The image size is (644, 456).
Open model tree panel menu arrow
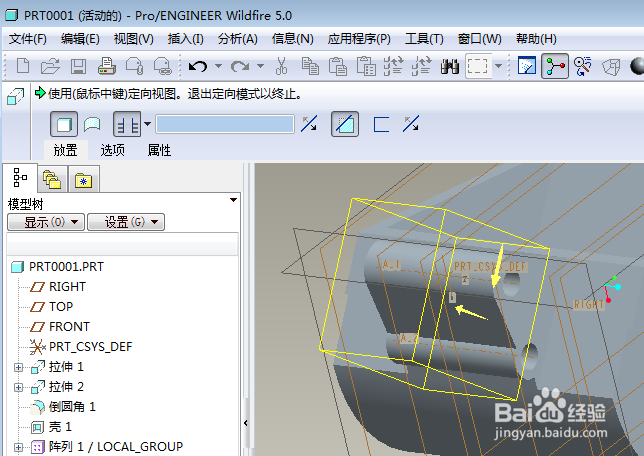[x=233, y=200]
